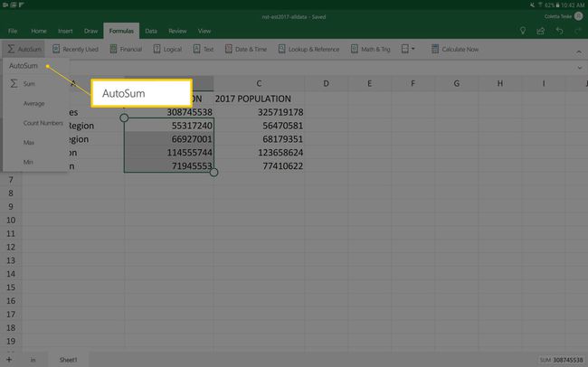Click the Share icon in title bar
This screenshot has width=588, height=367.
[540, 31]
